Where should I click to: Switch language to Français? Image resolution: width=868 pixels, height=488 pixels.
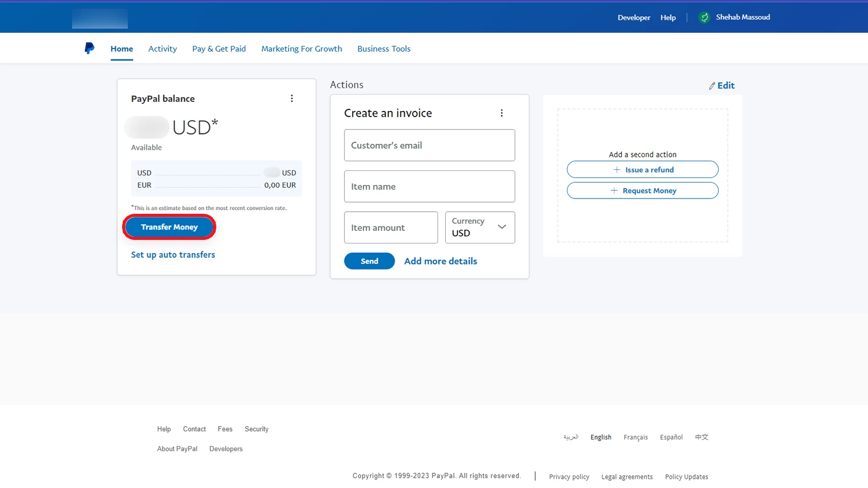(635, 437)
